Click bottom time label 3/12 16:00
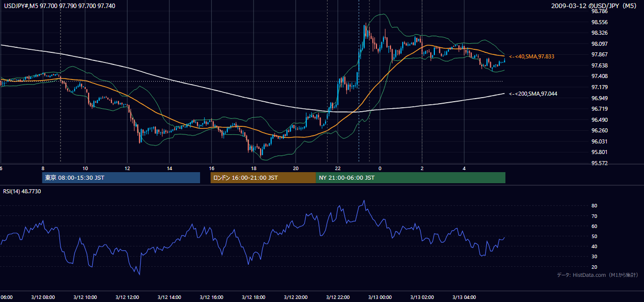Image resolution: width=644 pixels, height=302 pixels. tap(211, 297)
